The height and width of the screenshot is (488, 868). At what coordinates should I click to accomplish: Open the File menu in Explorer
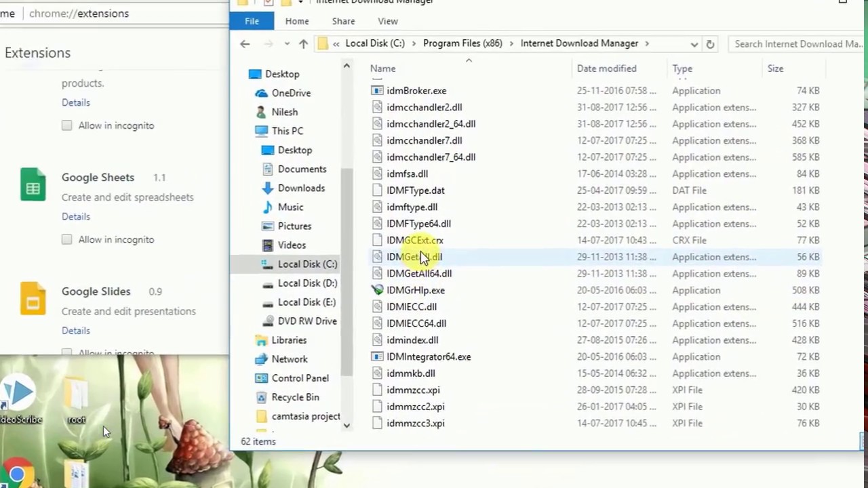click(x=252, y=21)
